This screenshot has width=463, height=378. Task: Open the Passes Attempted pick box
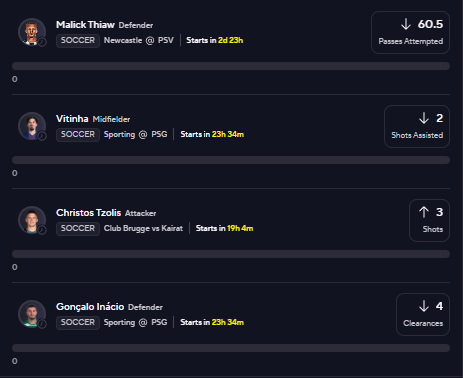point(410,32)
